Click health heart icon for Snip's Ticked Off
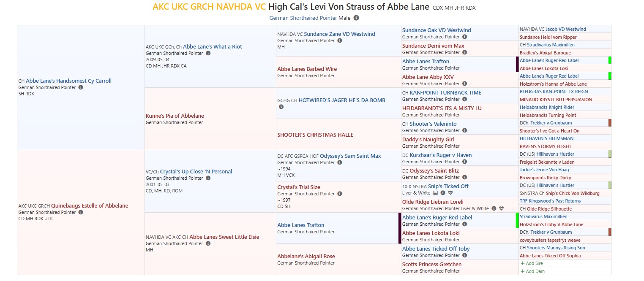The image size is (644, 281). click(450, 193)
